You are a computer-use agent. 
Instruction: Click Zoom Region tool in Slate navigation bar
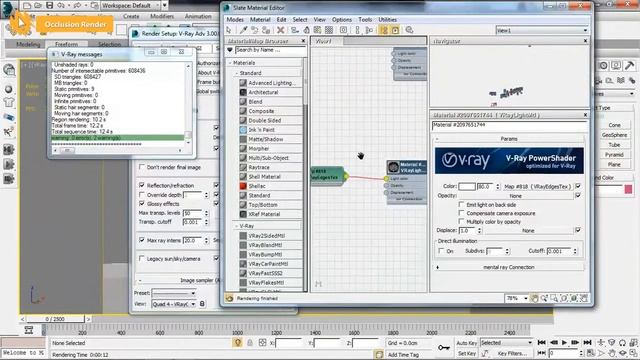554,299
